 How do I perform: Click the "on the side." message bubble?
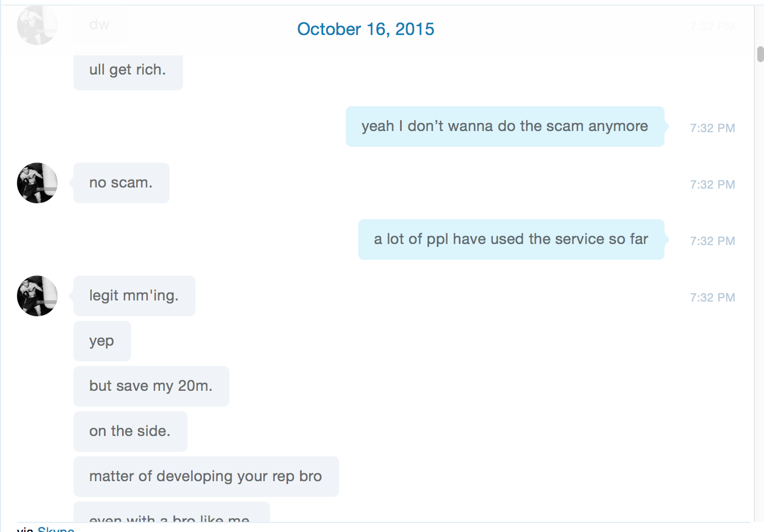tap(131, 431)
